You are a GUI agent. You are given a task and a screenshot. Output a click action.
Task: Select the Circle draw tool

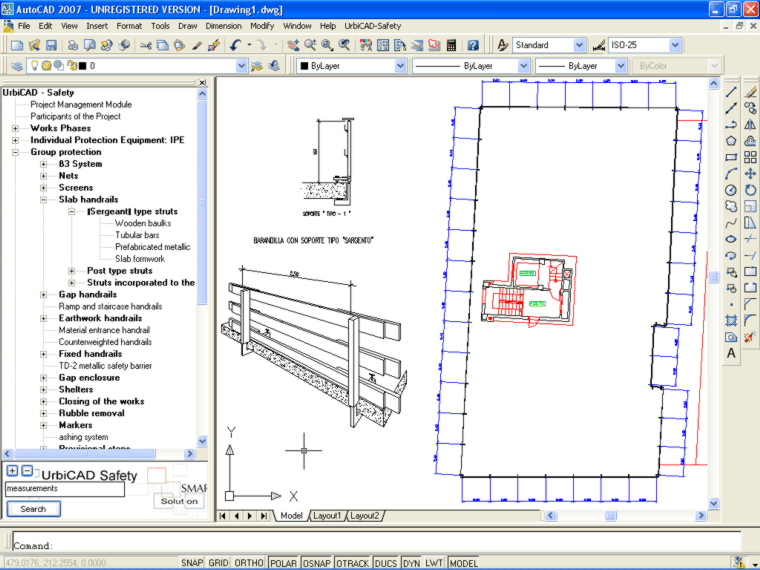click(x=731, y=190)
